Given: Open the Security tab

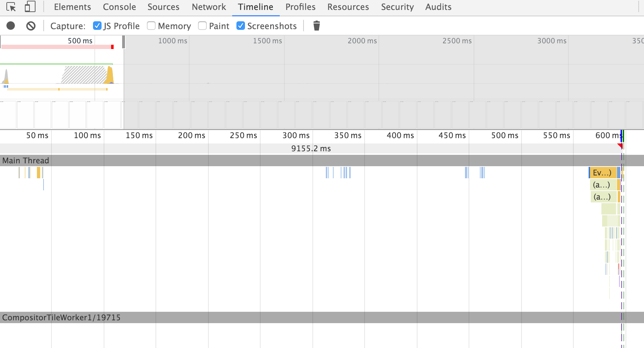Looking at the screenshot, I should tap(397, 7).
